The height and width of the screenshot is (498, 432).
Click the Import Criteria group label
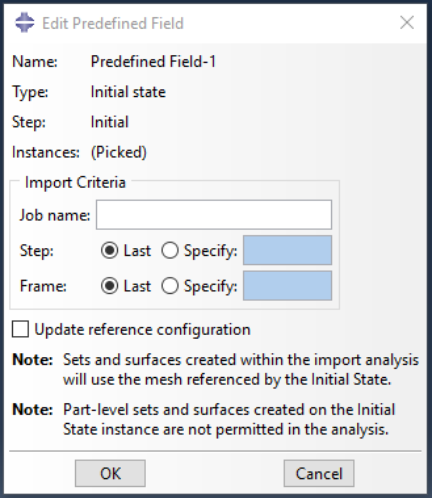[x=75, y=182]
